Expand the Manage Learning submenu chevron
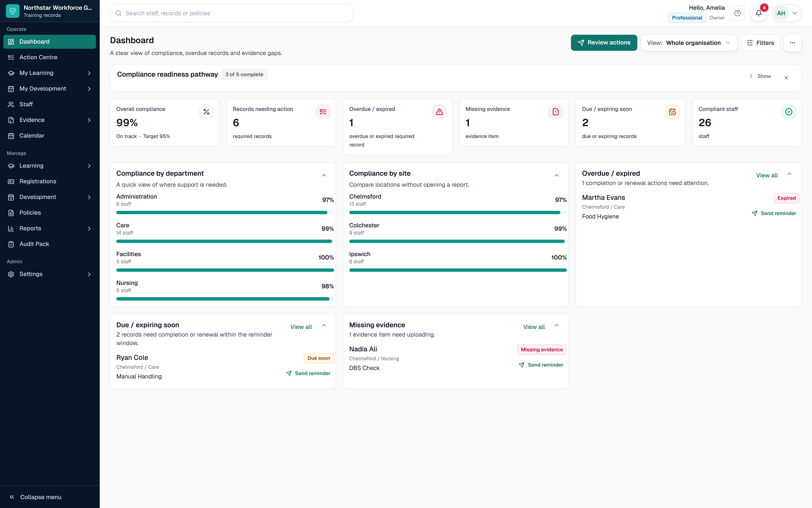This screenshot has height=508, width=812. tap(89, 166)
